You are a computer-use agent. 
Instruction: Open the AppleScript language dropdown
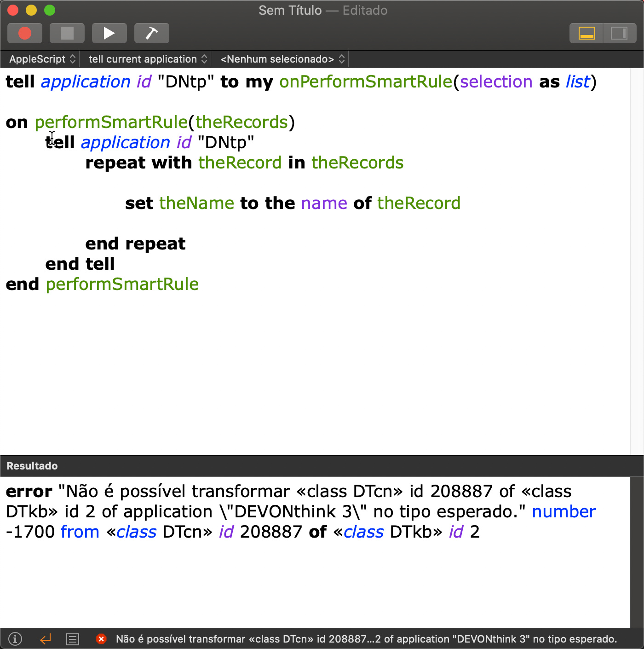42,59
